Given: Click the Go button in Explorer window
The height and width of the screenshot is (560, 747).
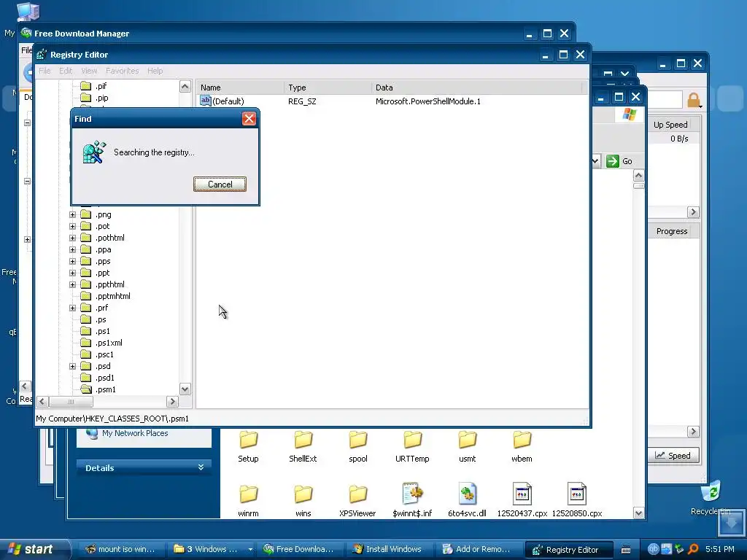Looking at the screenshot, I should (619, 161).
